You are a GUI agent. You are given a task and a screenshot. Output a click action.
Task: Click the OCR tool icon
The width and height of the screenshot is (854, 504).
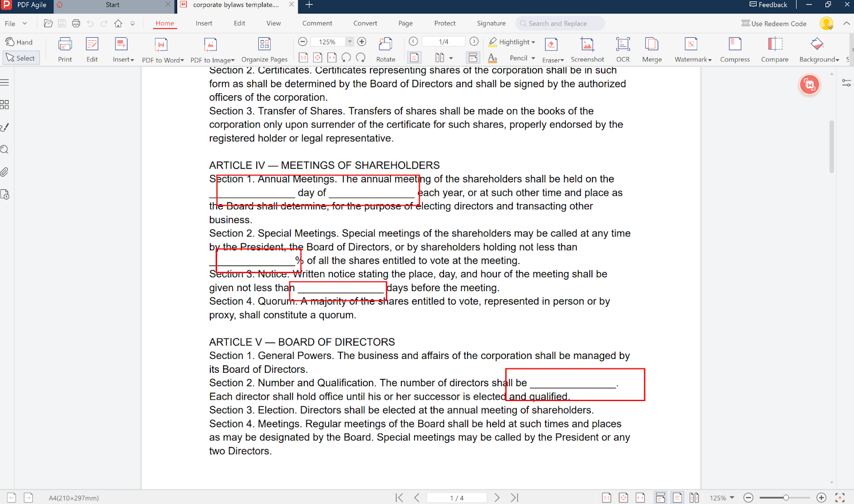point(622,44)
